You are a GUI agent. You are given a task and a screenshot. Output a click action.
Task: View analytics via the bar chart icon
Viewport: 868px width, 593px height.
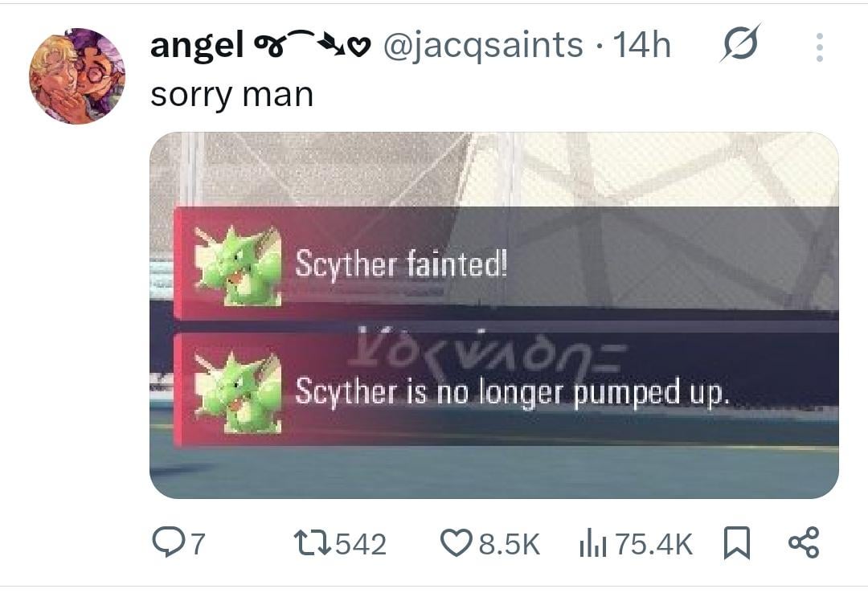tap(593, 542)
